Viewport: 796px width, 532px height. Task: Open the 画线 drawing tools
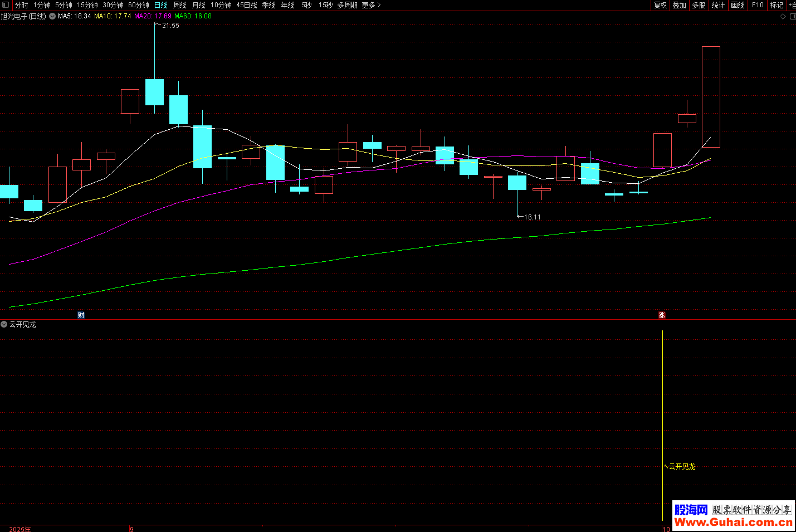[x=738, y=5]
